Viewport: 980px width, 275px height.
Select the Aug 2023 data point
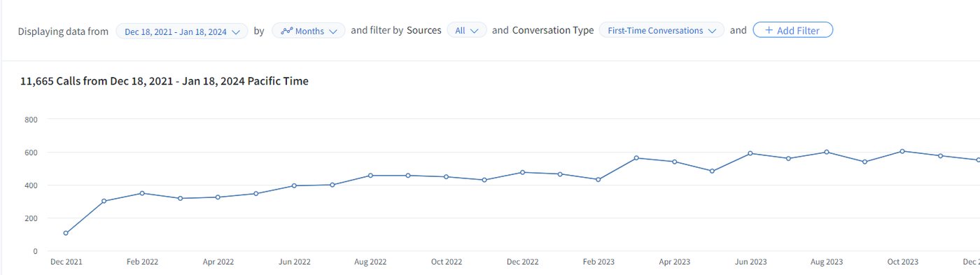(x=827, y=152)
